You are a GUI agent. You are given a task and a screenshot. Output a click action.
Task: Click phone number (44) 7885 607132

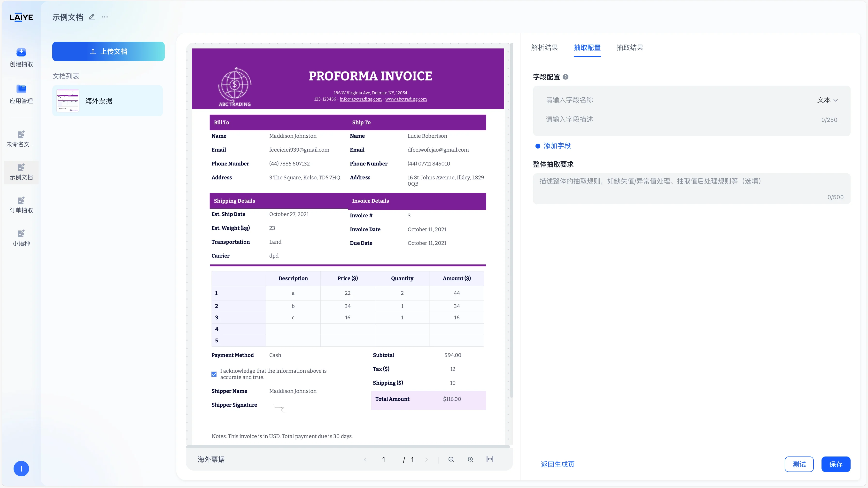289,164
